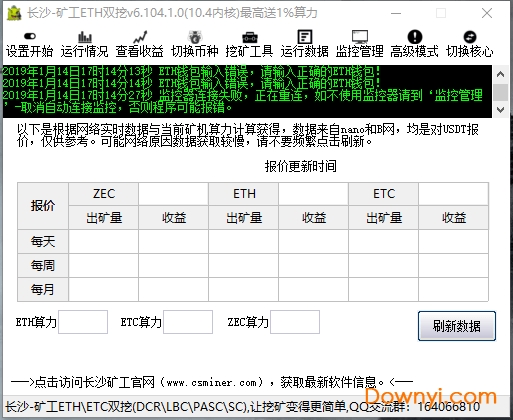Click the log scrollbar up arrow
Screen dimensions: 513x420
point(500,74)
